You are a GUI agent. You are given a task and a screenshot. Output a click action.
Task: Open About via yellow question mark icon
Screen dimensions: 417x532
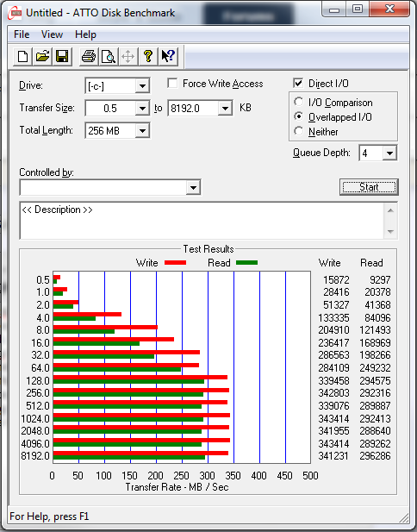click(148, 56)
